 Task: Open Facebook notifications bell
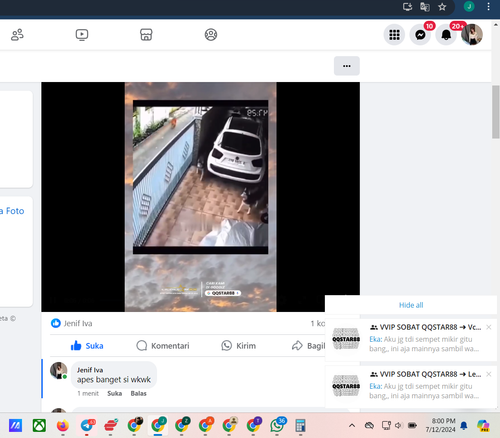(446, 35)
